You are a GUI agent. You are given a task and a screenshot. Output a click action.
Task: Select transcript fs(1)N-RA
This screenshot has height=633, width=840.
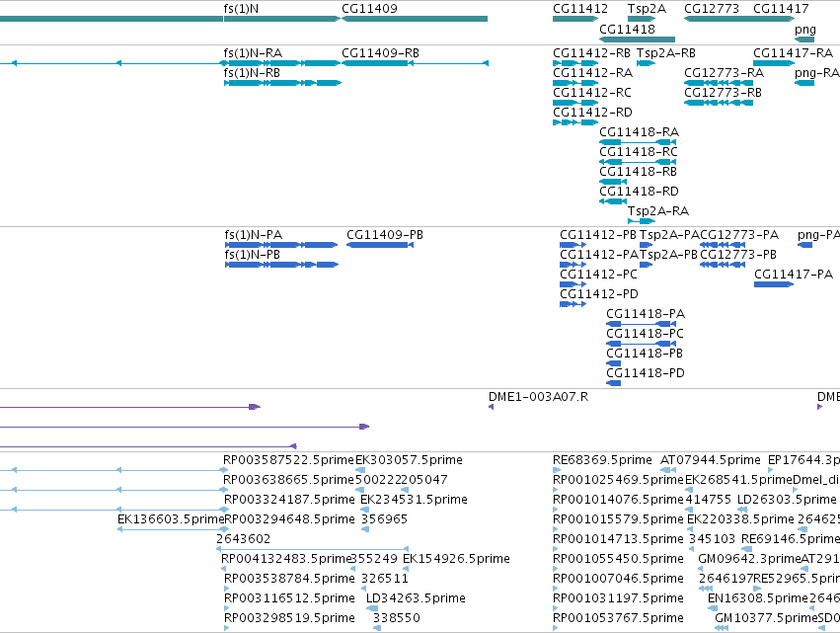point(282,63)
